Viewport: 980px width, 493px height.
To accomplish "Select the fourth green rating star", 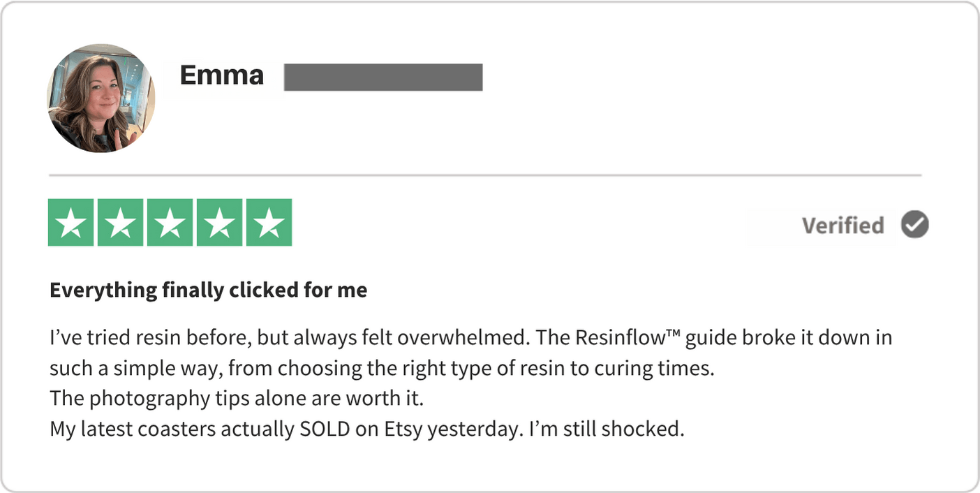I will (220, 223).
